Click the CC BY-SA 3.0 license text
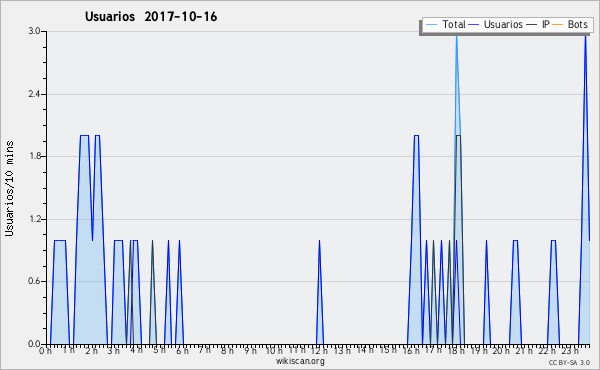 point(569,362)
